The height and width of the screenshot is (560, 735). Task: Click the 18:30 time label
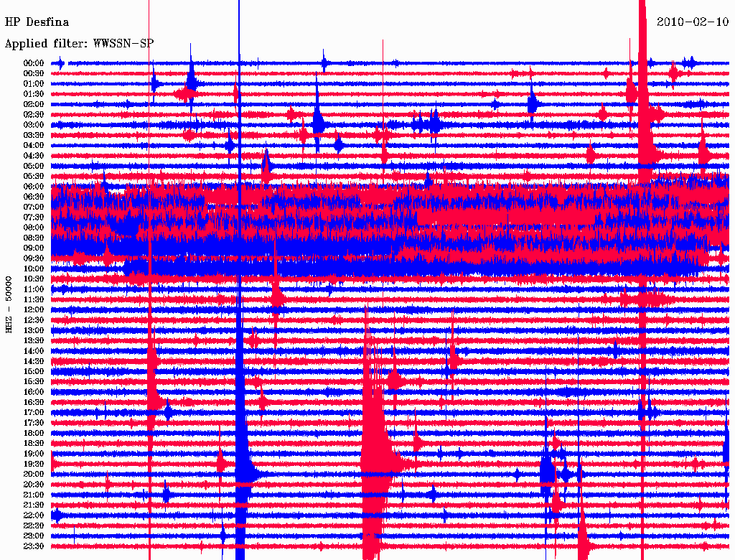click(x=34, y=444)
